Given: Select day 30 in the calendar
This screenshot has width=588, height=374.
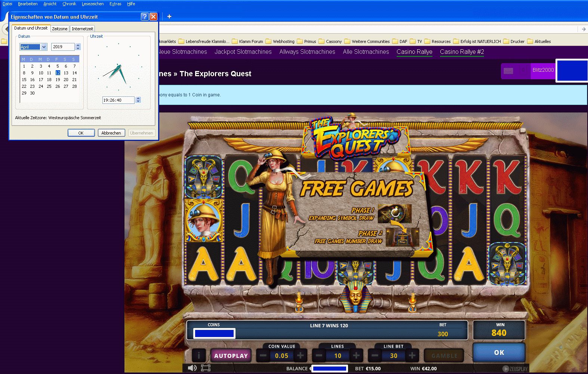Looking at the screenshot, I should pos(32,93).
